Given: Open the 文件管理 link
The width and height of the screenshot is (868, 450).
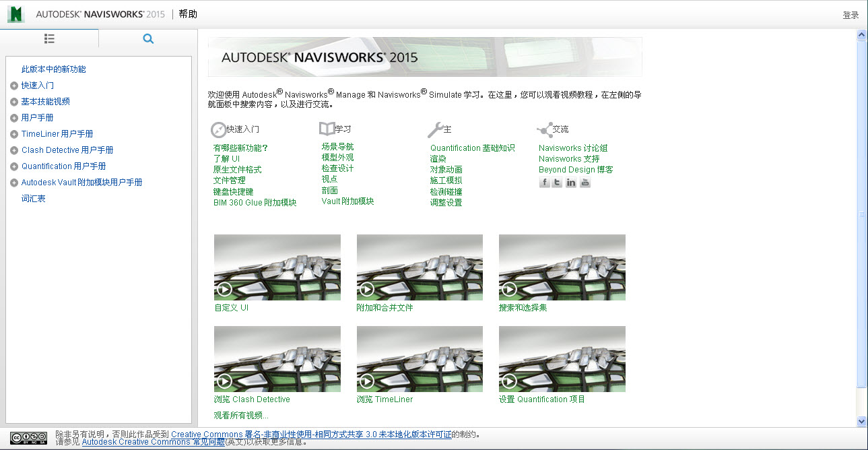Looking at the screenshot, I should [229, 181].
